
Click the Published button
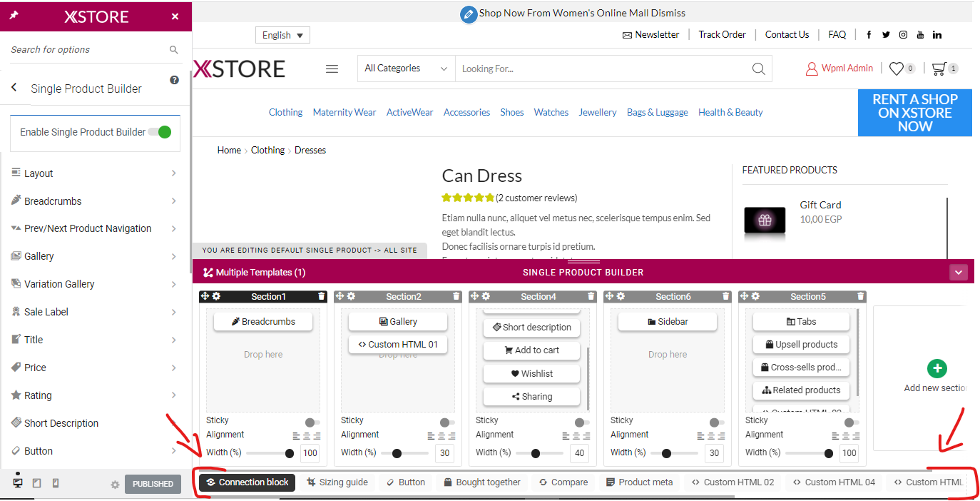pos(153,484)
